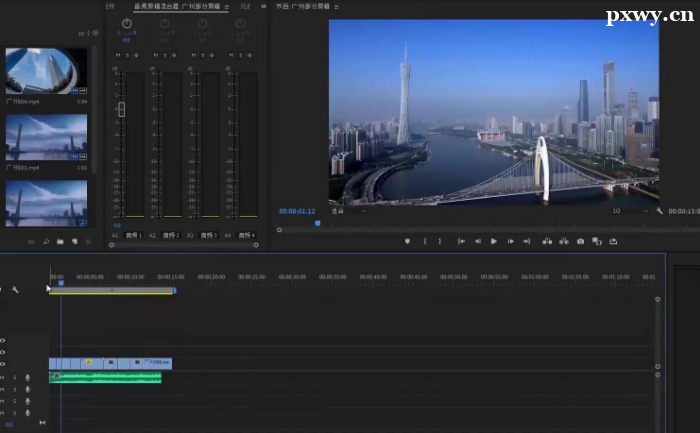Click the Step Forward one frame button
Viewport: 700px width, 433px height.
[510, 241]
